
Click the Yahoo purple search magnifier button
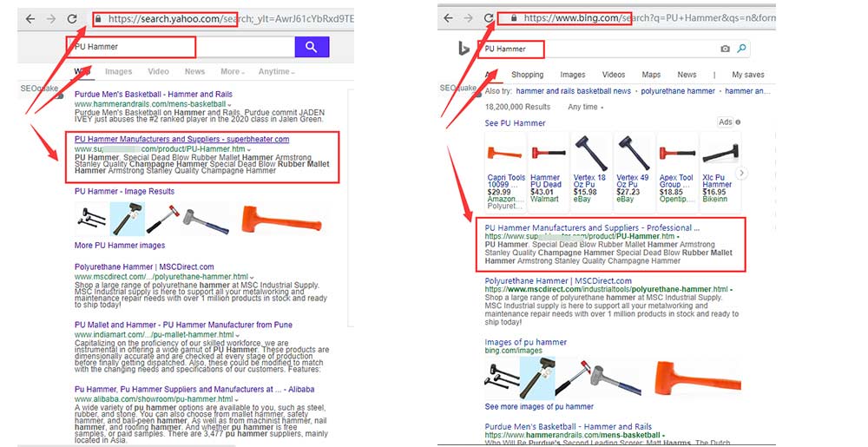(x=312, y=47)
